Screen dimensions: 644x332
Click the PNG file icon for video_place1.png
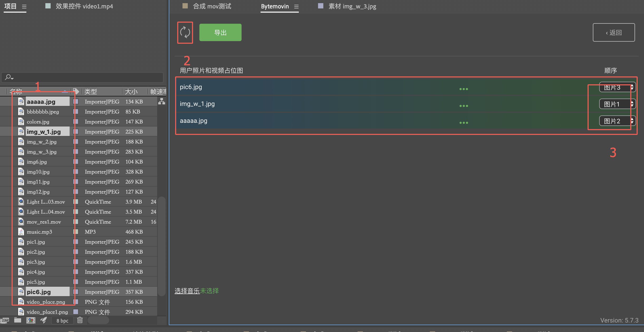coord(21,312)
